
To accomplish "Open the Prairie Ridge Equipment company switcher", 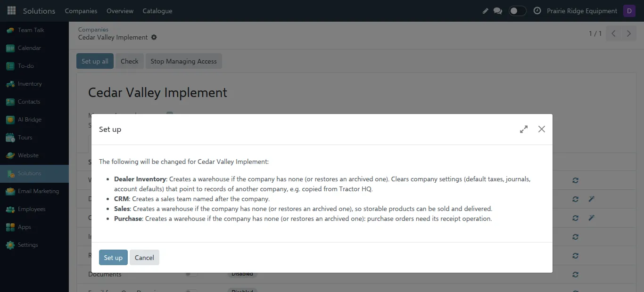I will pyautogui.click(x=582, y=11).
